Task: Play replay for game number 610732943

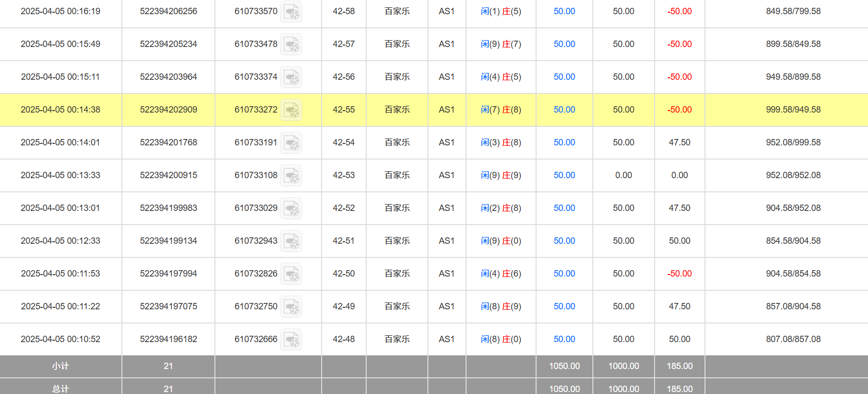Action: click(291, 241)
